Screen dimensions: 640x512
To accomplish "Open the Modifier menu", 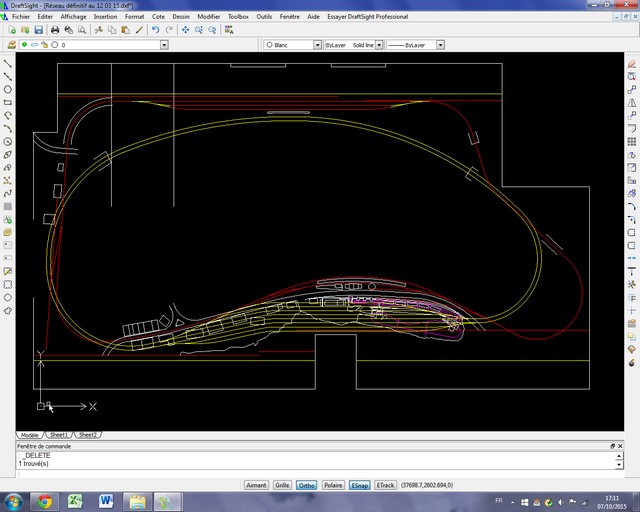I will [209, 17].
